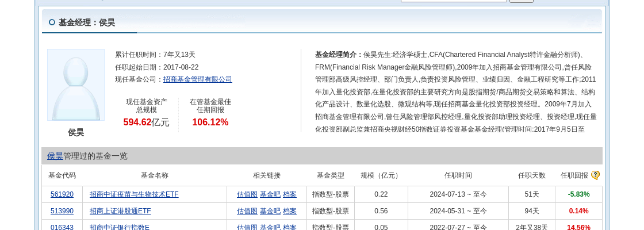This screenshot has width=644, height=230.
Task: Open 基金吧 for fund 513990
Action: point(270,211)
